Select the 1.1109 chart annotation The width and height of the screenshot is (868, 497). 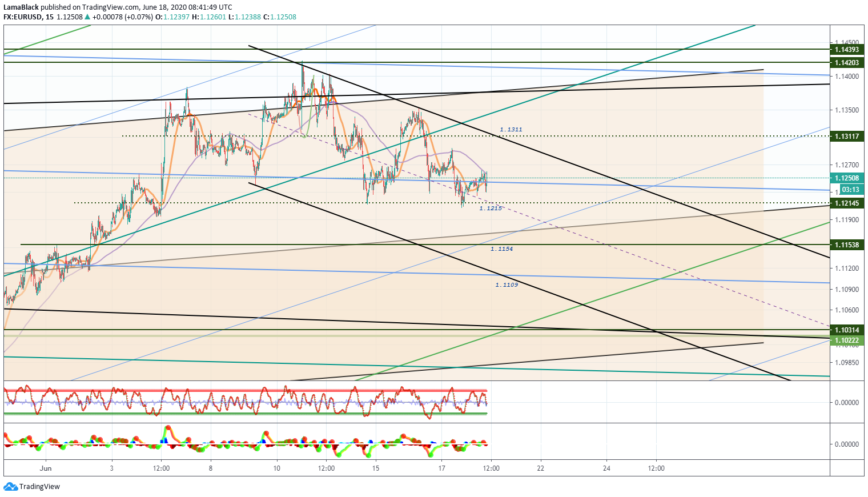pyautogui.click(x=507, y=284)
